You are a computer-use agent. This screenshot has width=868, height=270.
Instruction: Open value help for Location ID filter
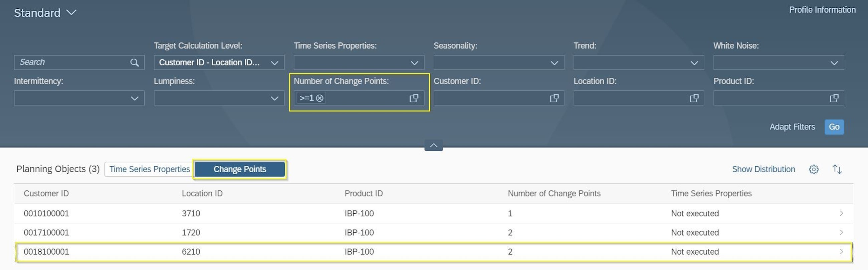pyautogui.click(x=694, y=98)
